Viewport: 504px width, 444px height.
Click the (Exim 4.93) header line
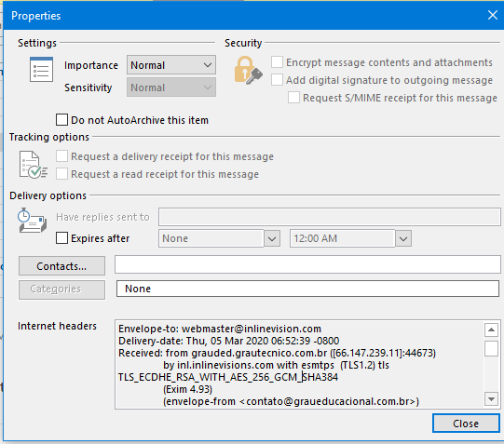[187, 389]
